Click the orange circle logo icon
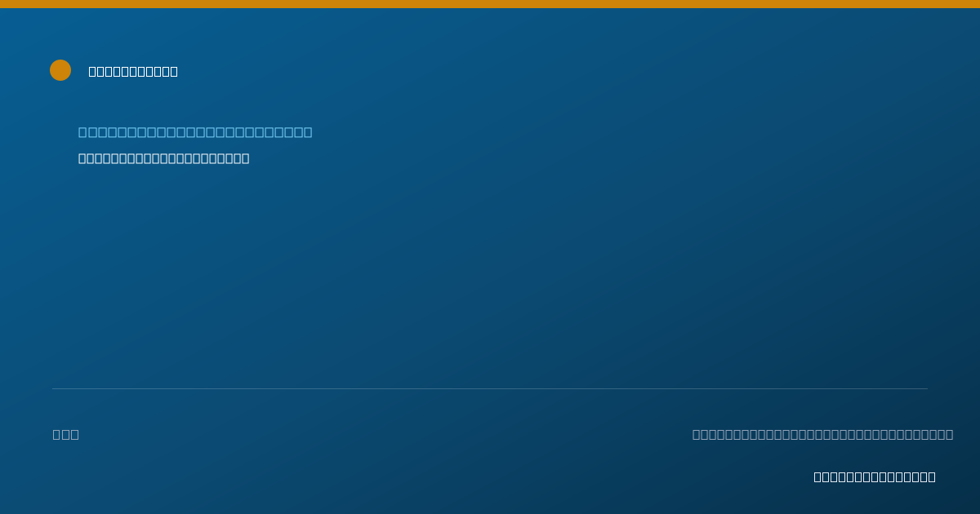Image resolution: width=980 pixels, height=514 pixels. [x=60, y=70]
